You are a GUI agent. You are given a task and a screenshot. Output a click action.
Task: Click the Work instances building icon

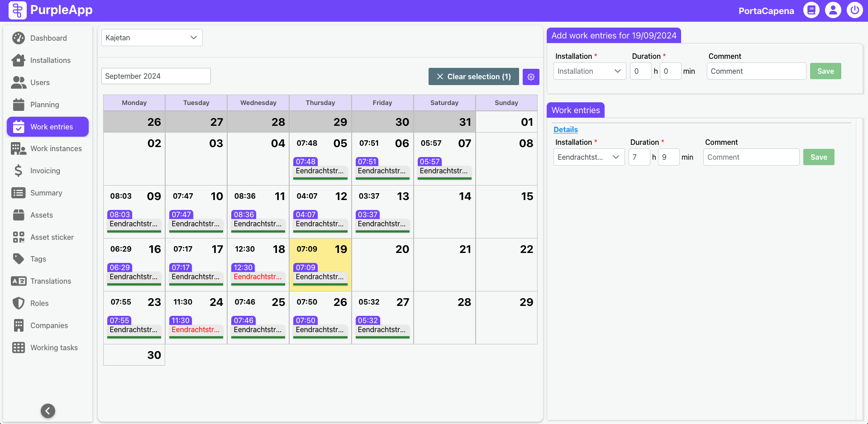click(19, 148)
